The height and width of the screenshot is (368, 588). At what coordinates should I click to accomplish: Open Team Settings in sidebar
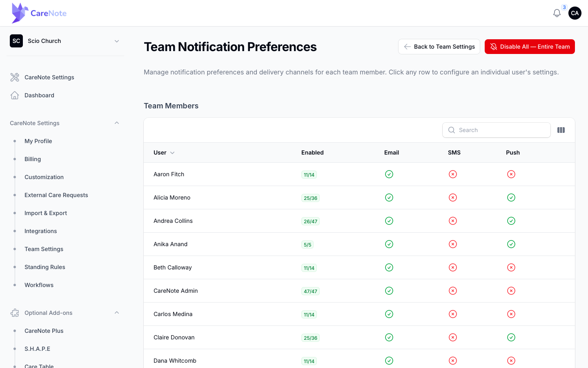44,249
